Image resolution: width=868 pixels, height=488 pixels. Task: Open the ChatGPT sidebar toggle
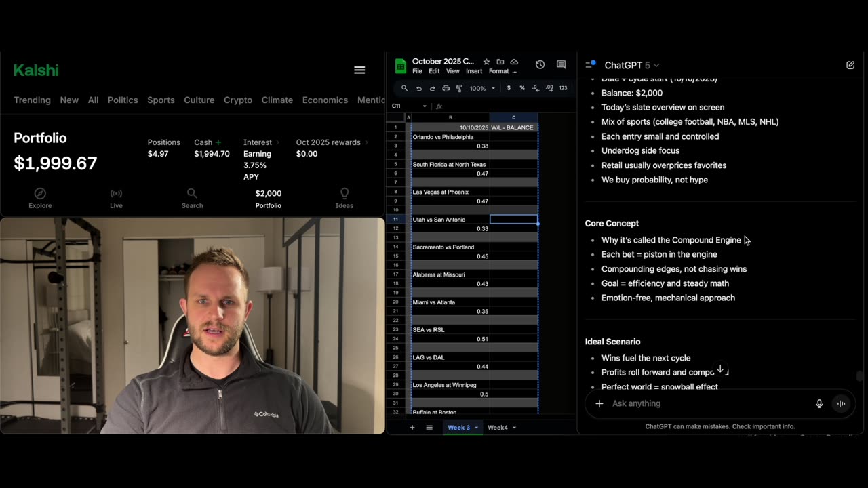[591, 65]
